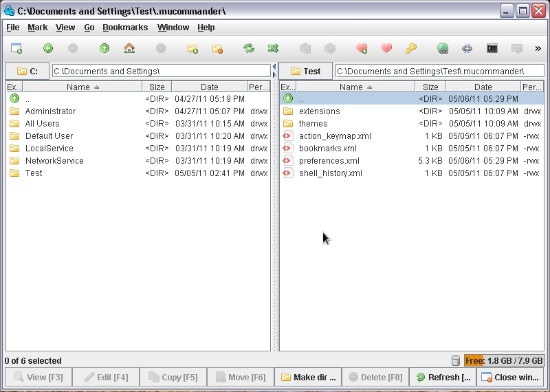The height and width of the screenshot is (392, 550).
Task: Open the Mark menu
Action: (38, 28)
